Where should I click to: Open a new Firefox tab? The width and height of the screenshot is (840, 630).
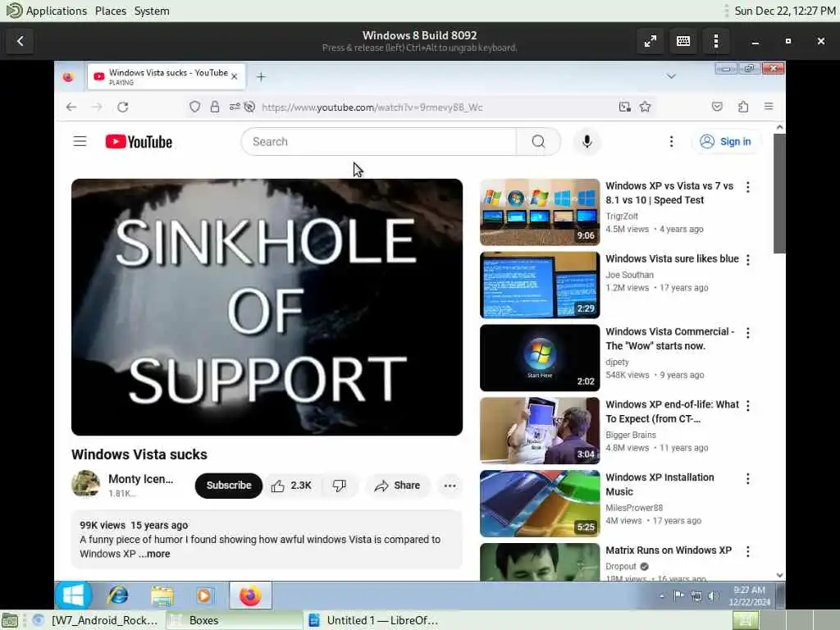coord(261,77)
